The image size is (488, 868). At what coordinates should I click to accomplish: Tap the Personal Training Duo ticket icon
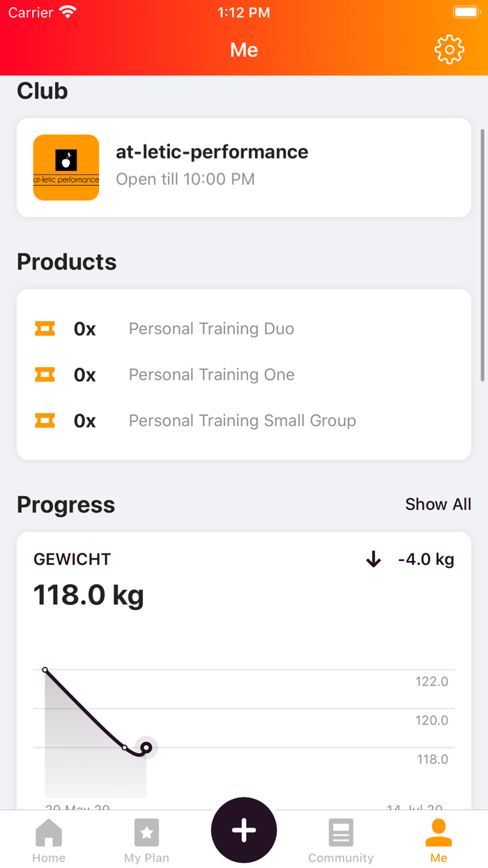pyautogui.click(x=45, y=329)
